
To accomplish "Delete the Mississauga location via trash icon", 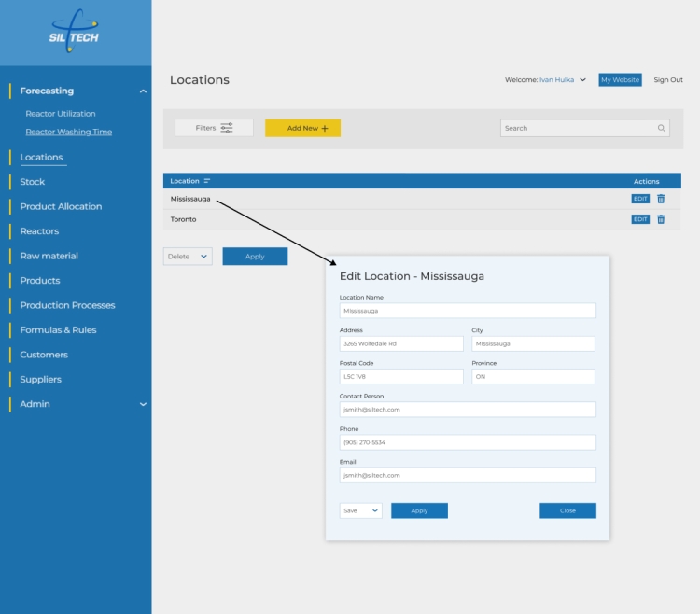I will coord(661,199).
